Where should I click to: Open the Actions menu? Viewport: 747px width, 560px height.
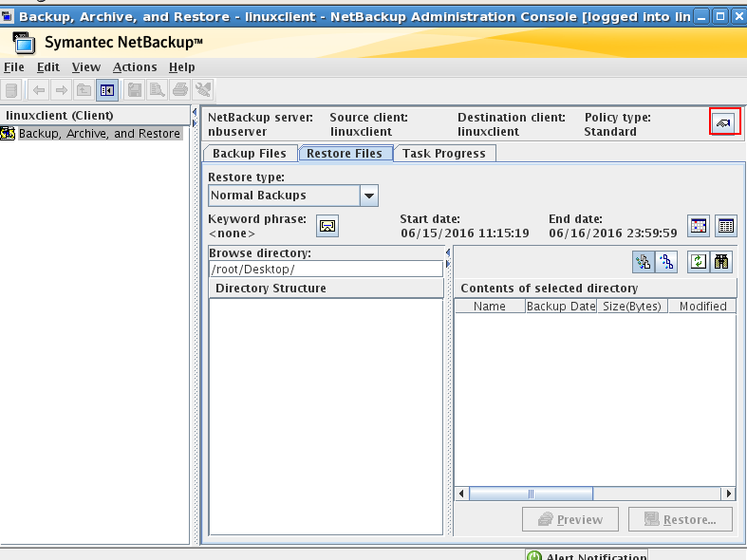tap(135, 67)
